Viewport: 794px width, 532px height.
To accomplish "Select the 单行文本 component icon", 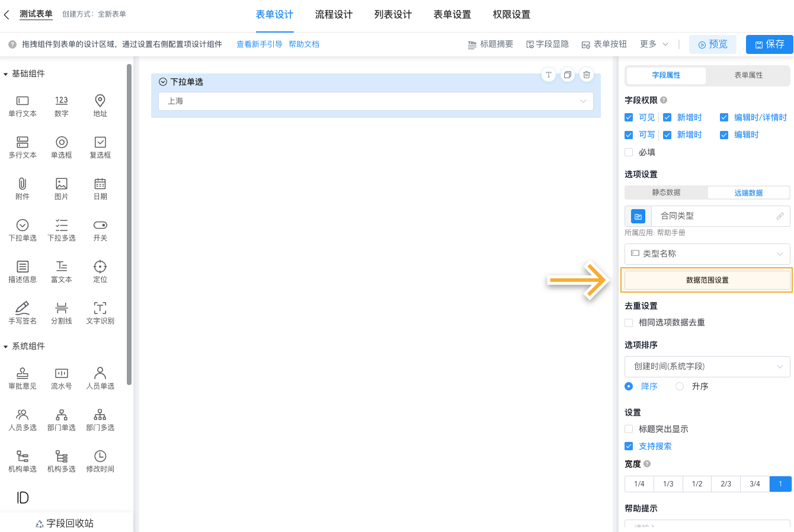I will [22, 105].
